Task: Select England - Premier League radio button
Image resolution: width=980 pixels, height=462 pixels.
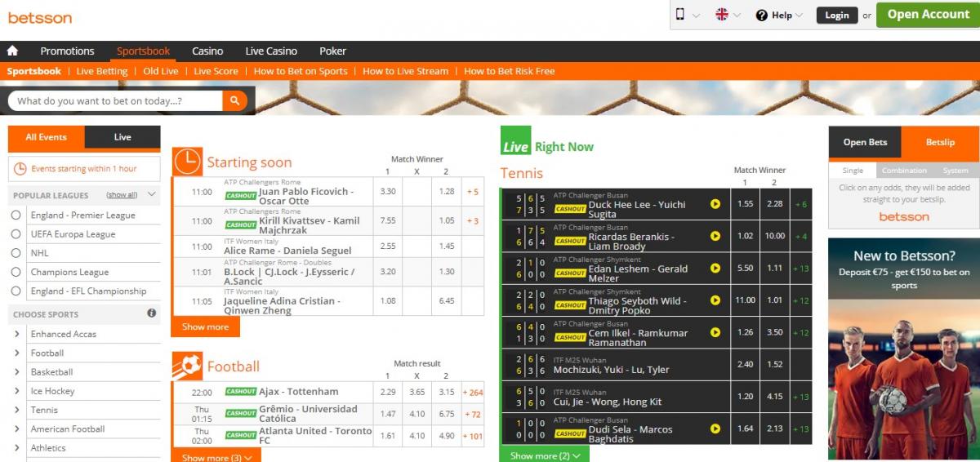Action: (x=16, y=215)
